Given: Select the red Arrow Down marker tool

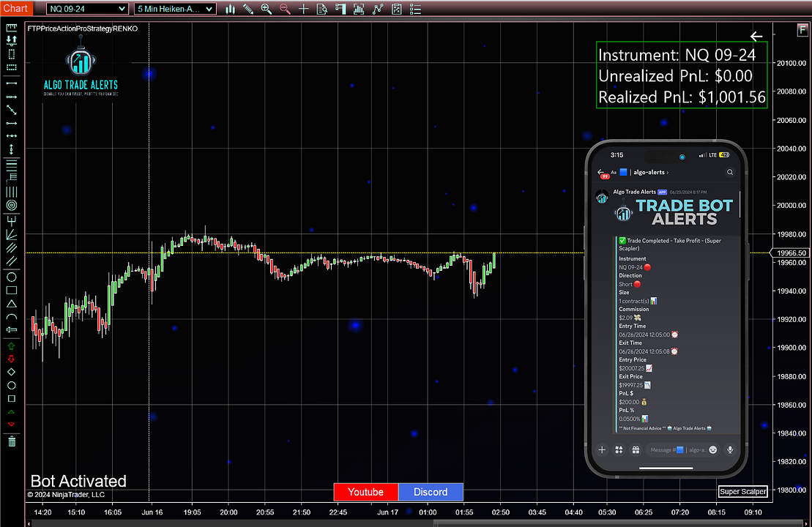Looking at the screenshot, I should point(12,359).
